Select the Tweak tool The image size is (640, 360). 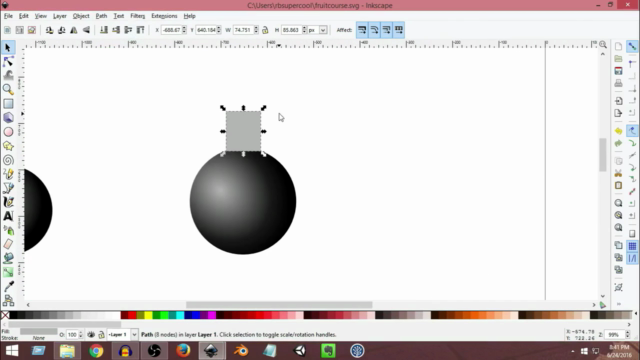pos(8,76)
